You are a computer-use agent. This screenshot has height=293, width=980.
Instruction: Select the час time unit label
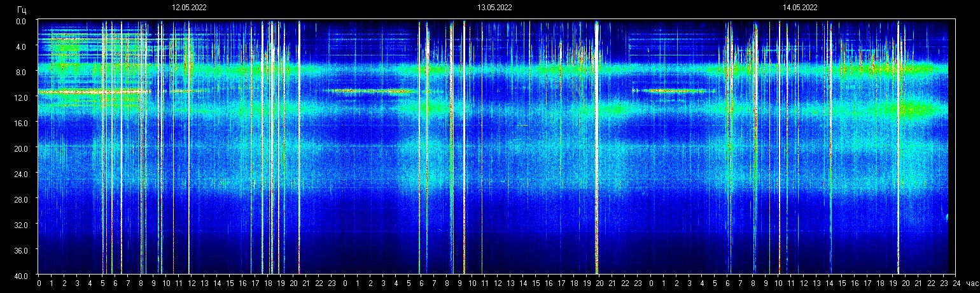(x=972, y=283)
